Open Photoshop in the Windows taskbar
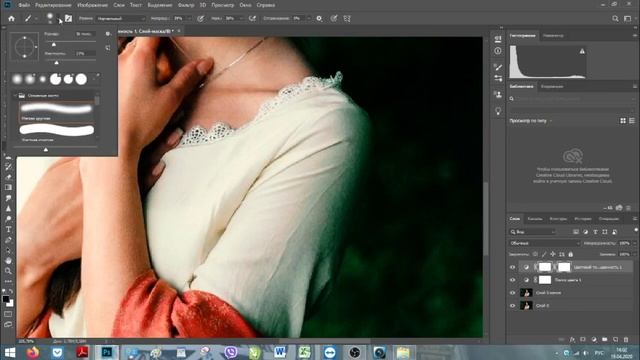The width and height of the screenshot is (640, 360). click(107, 352)
